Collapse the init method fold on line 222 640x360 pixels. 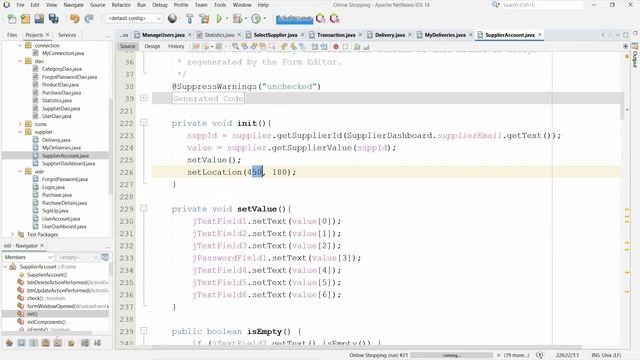tap(144, 122)
